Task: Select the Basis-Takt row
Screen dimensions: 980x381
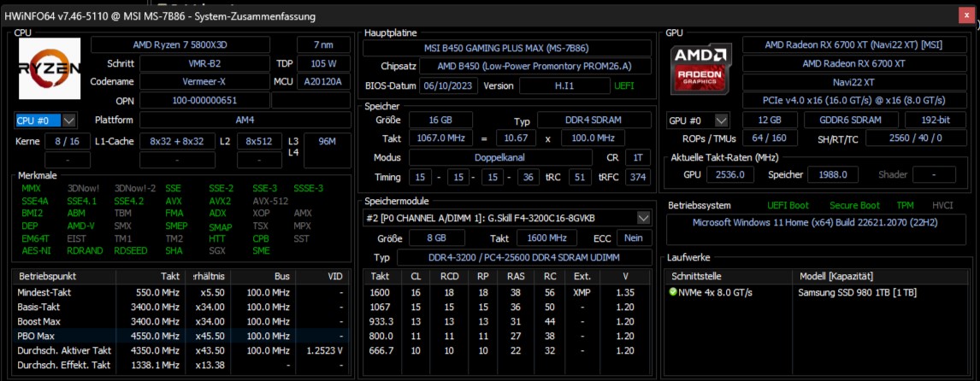Action: (180, 308)
